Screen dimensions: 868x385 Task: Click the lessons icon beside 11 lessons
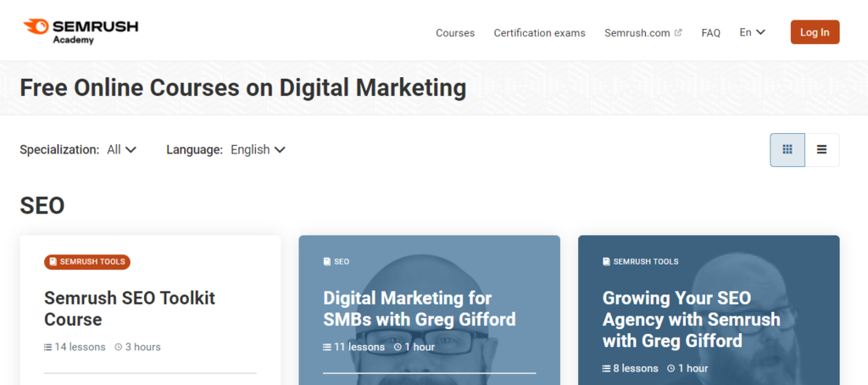[x=327, y=347]
